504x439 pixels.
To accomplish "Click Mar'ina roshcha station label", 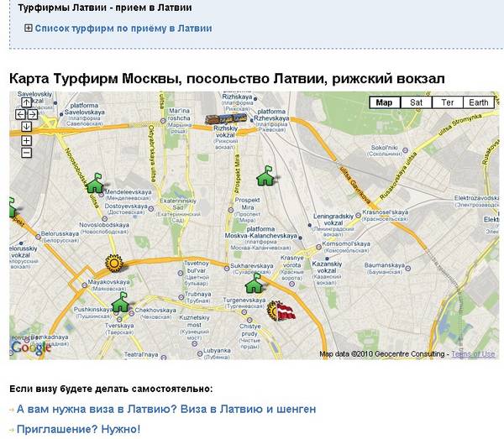I will 179,121.
